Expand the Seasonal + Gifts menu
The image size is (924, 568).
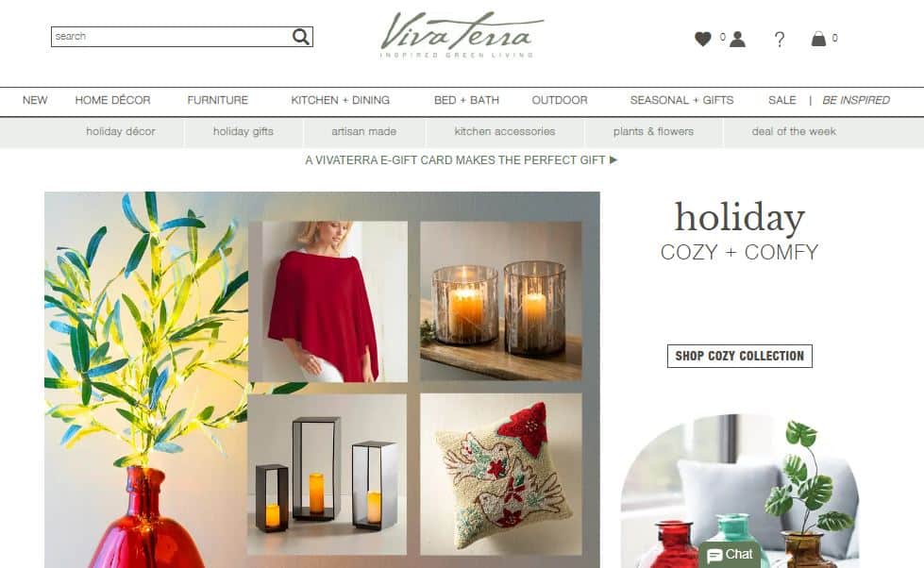click(681, 100)
